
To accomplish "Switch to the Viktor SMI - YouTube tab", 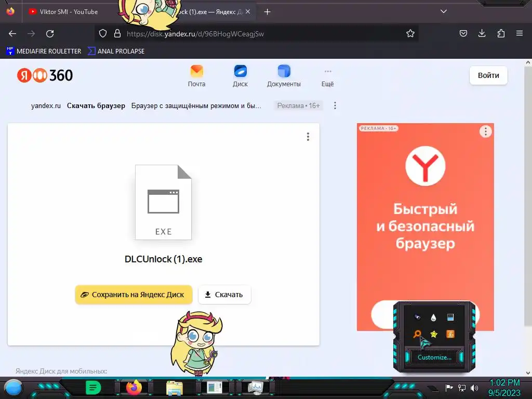I will click(69, 12).
